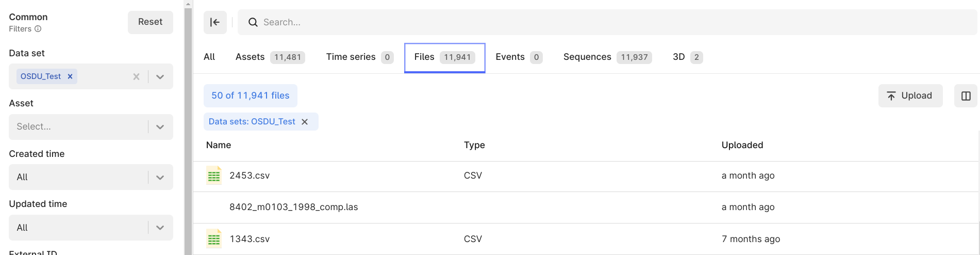Switch to the 3D tab
The image size is (980, 255).
pos(688,57)
